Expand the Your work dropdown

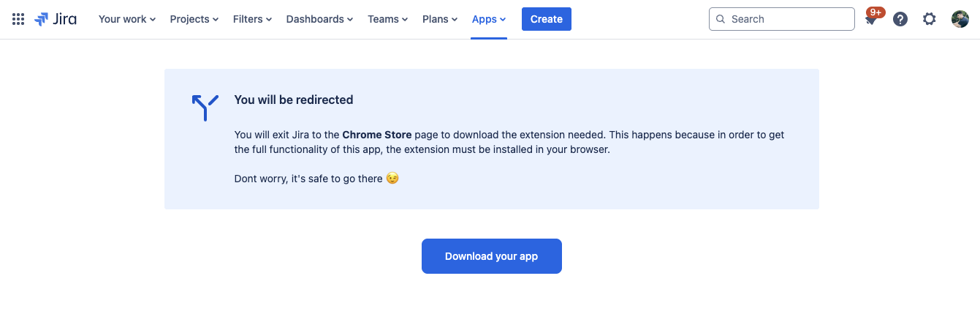click(127, 19)
